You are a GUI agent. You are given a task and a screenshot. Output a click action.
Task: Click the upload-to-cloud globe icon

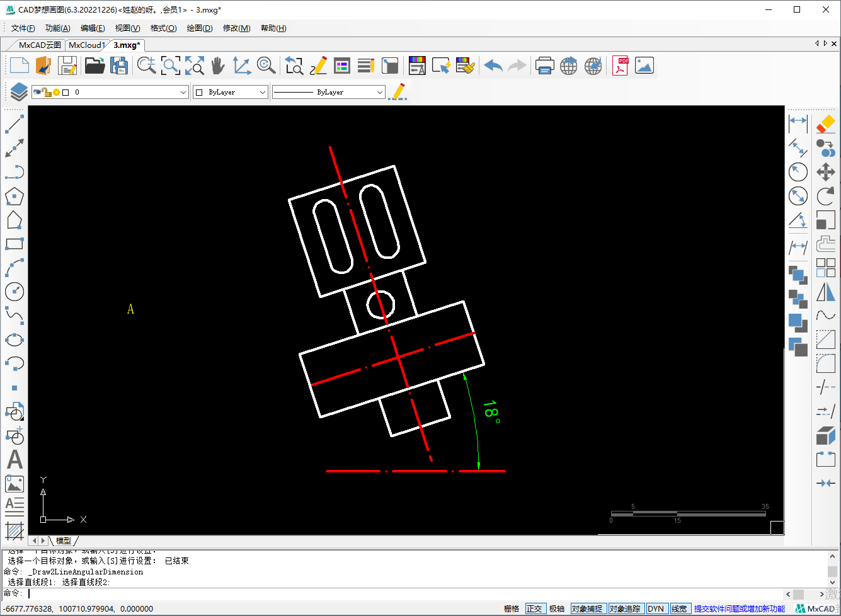[x=569, y=66]
